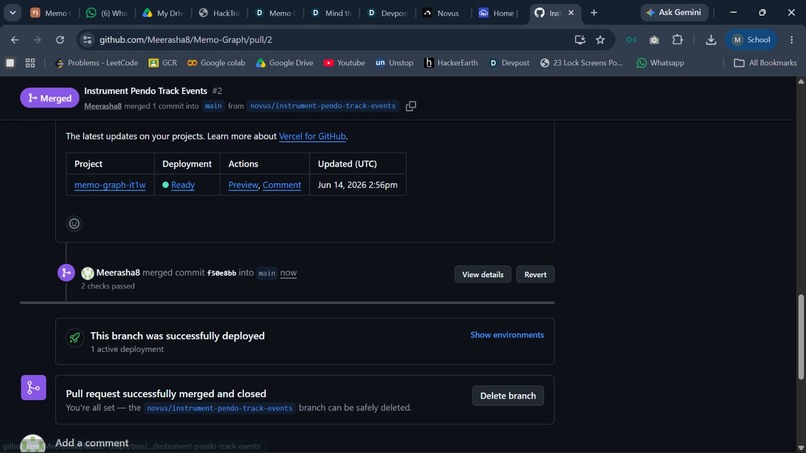Open the tab groups grid icon in bookmarks bar

click(x=30, y=63)
